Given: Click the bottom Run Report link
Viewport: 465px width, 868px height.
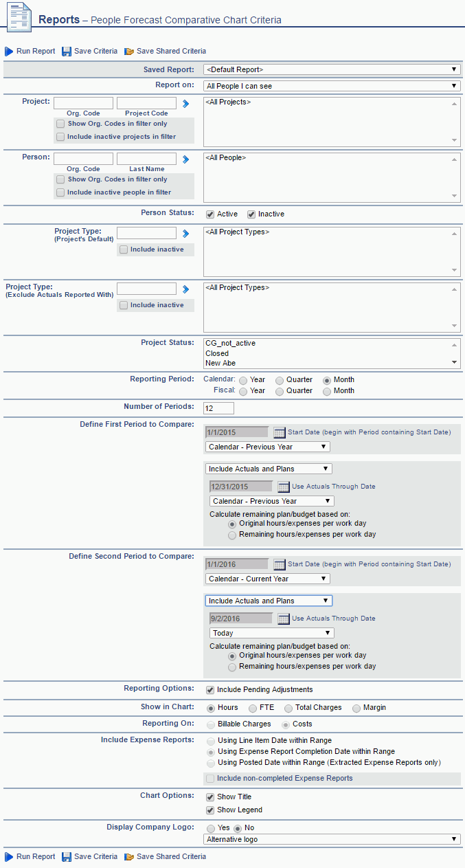Looking at the screenshot, I should pos(36,856).
